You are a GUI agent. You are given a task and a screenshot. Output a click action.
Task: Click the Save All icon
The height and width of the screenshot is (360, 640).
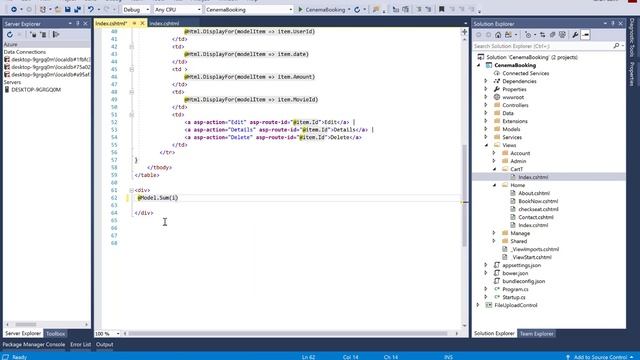[77, 9]
